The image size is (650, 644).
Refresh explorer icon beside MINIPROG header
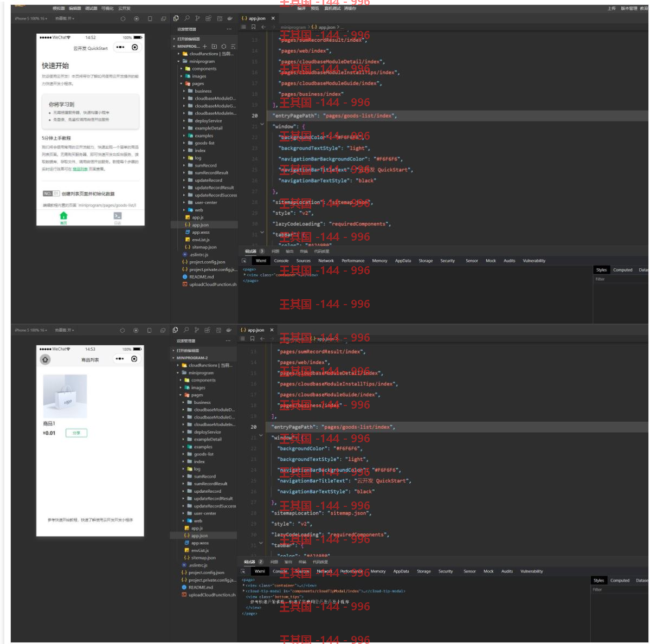point(224,47)
